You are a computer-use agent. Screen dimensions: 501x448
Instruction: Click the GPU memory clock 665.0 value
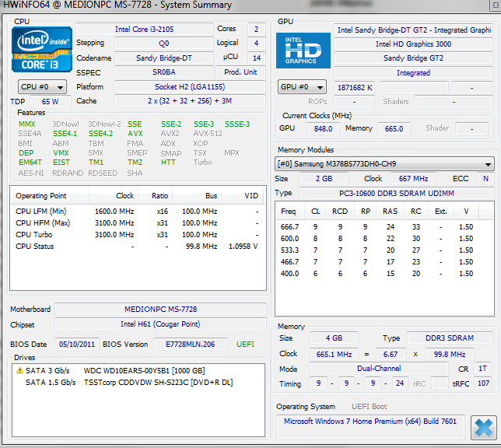(x=394, y=129)
